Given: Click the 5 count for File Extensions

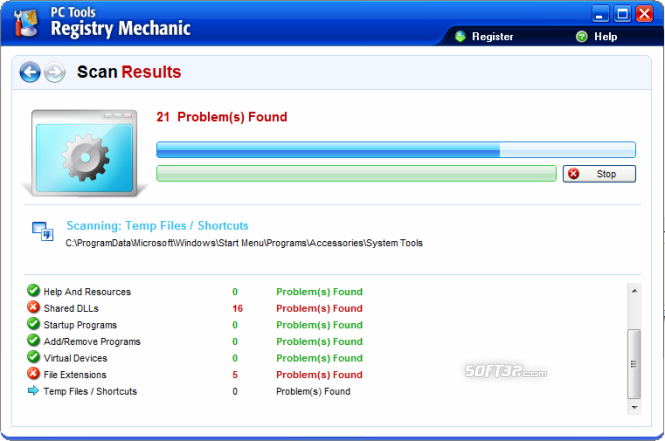Looking at the screenshot, I should (235, 375).
